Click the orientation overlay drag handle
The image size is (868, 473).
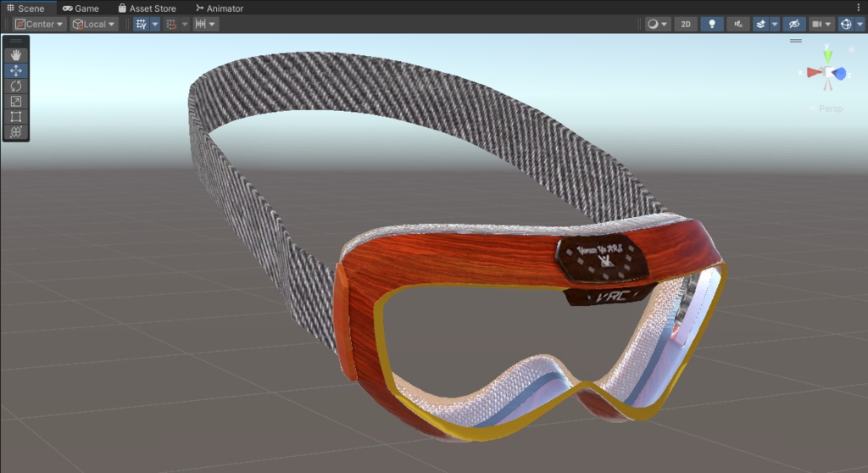(796, 41)
